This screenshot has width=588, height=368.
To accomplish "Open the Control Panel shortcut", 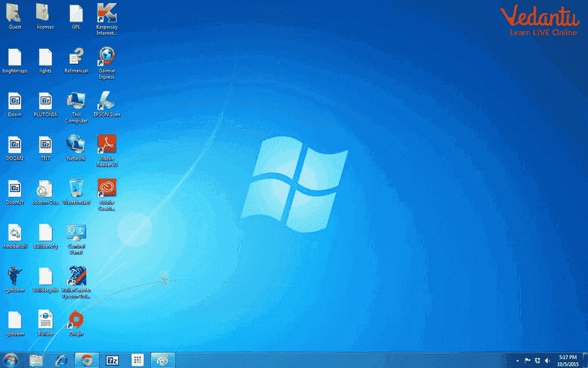I will 75,232.
